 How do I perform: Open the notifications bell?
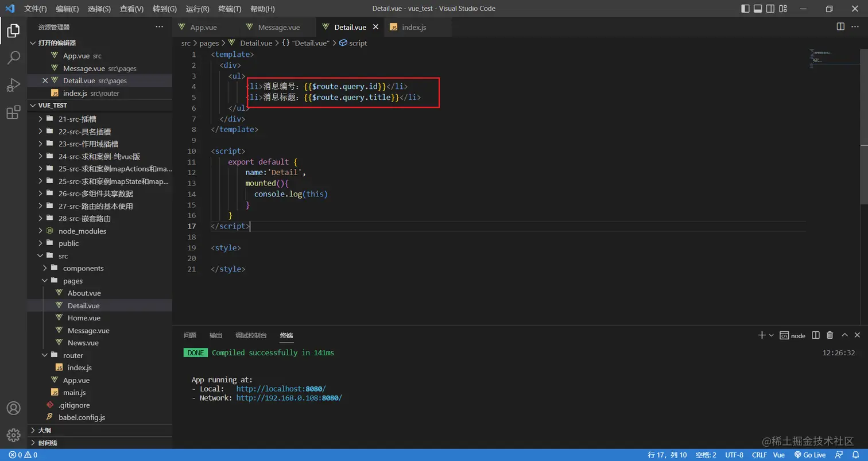[x=855, y=455]
